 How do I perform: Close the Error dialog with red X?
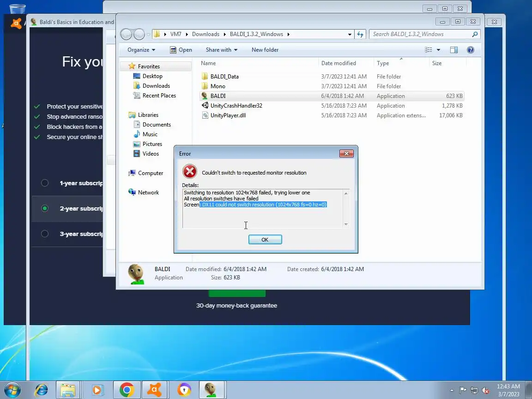(346, 154)
